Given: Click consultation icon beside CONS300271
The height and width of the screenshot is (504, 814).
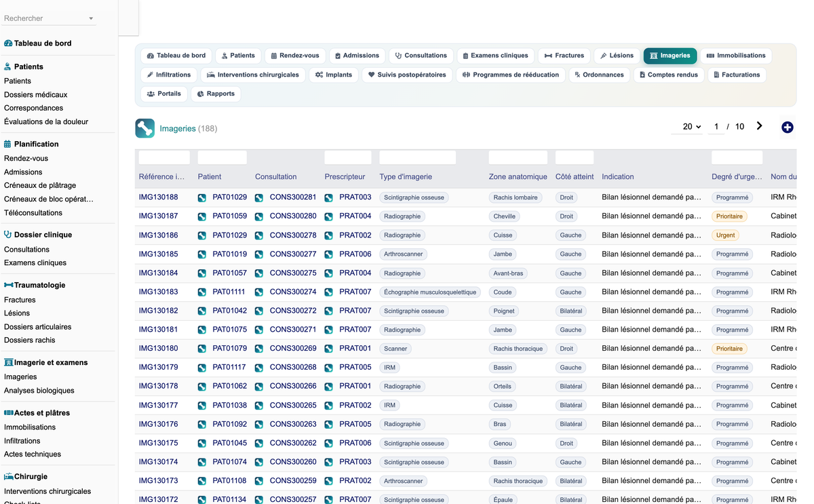Looking at the screenshot, I should click(259, 330).
